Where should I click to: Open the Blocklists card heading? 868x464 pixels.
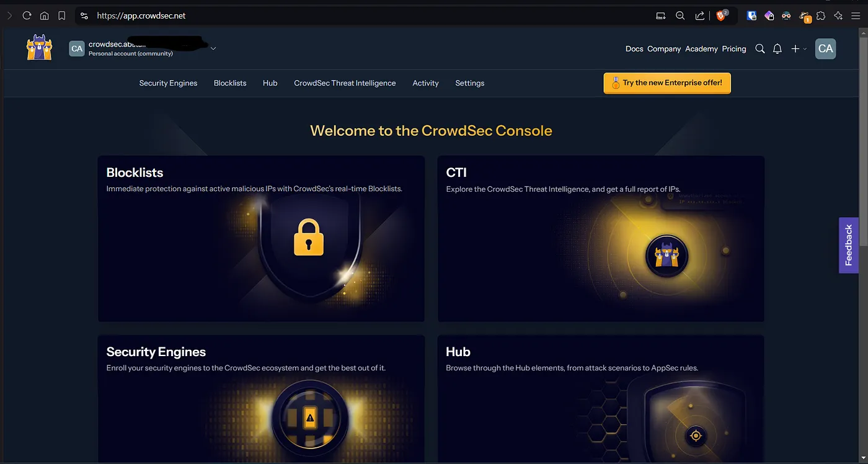click(x=135, y=173)
